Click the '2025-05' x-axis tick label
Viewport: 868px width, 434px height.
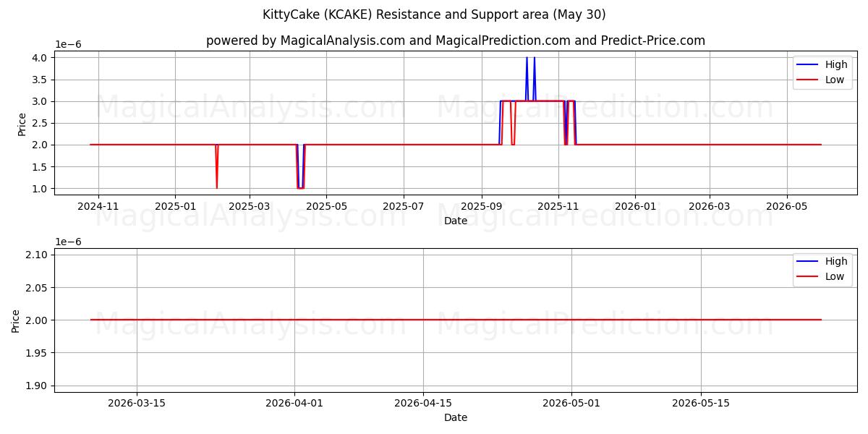point(326,206)
